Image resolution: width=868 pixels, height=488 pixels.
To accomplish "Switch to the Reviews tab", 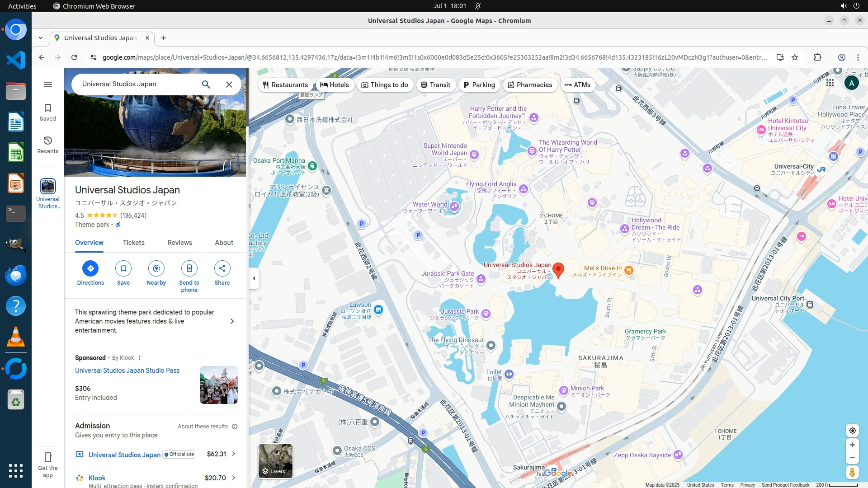I will [179, 243].
